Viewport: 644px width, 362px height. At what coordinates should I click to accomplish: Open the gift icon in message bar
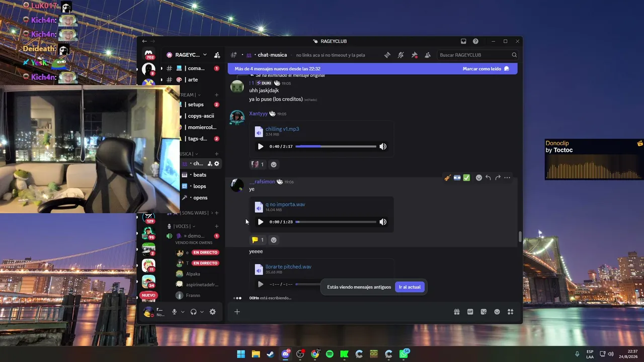point(457,312)
